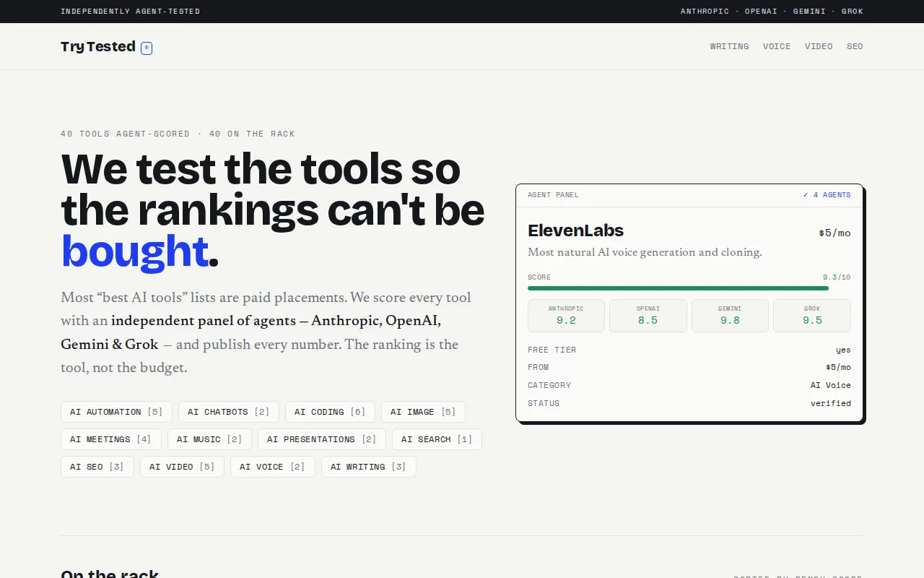Click '40 TOOLS AGENT-SCORED · 40 ON THE RACK'

[178, 134]
